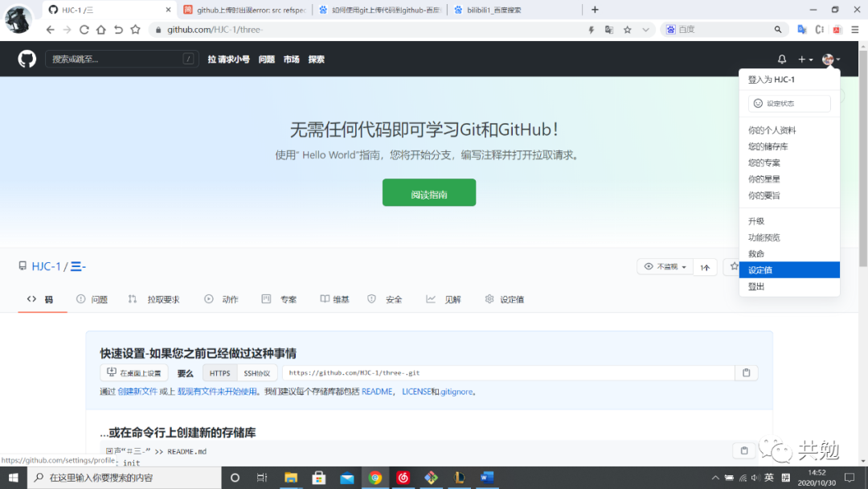Image resolution: width=868 pixels, height=489 pixels.
Task: Click the GitHub search box
Action: coord(121,59)
